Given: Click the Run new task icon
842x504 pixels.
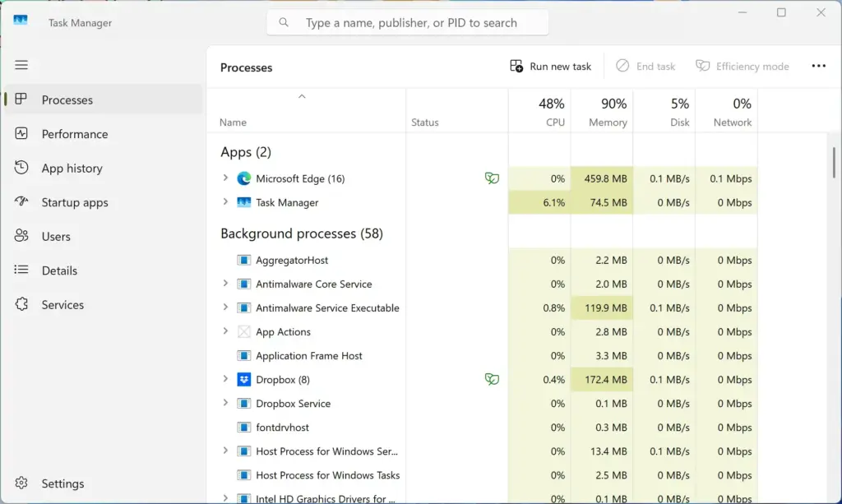Looking at the screenshot, I should (x=516, y=66).
